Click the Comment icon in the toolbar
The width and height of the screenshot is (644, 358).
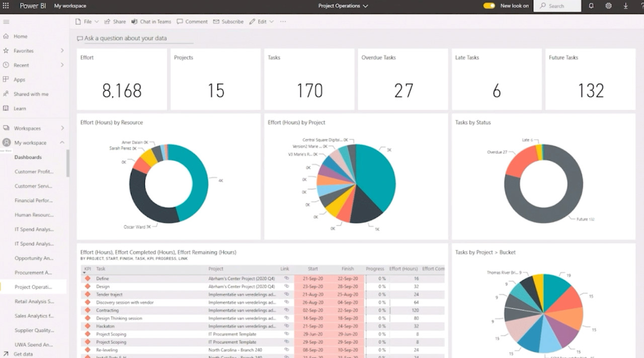tap(192, 21)
